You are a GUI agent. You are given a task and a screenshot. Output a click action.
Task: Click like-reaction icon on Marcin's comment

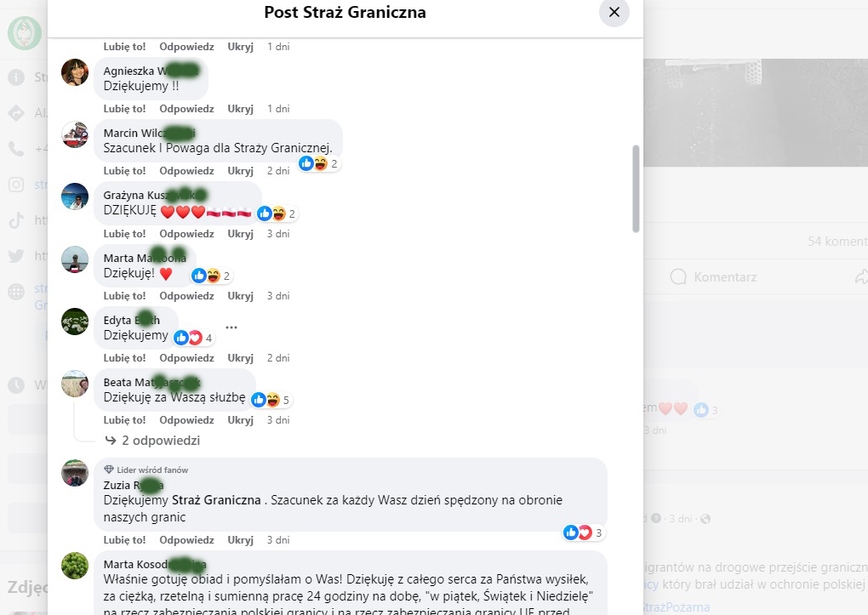[x=306, y=163]
